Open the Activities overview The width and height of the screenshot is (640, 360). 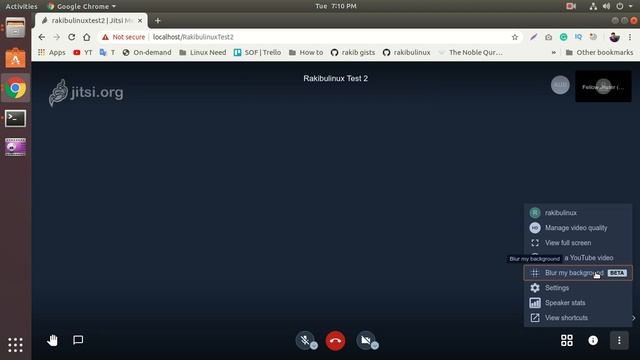coord(21,6)
